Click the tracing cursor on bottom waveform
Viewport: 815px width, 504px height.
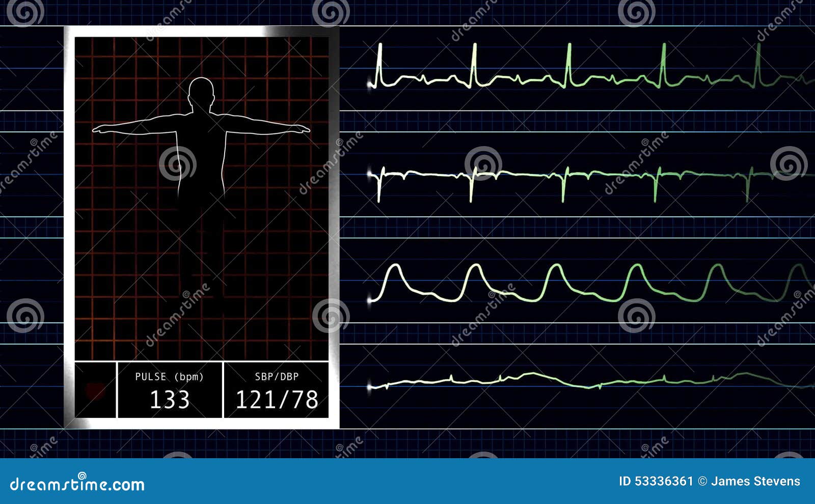[x=369, y=387]
